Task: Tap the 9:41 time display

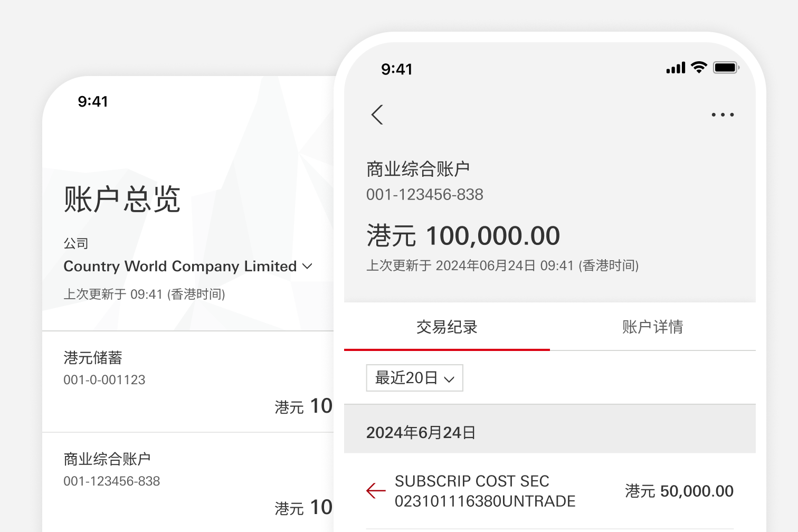Action: tap(397, 69)
